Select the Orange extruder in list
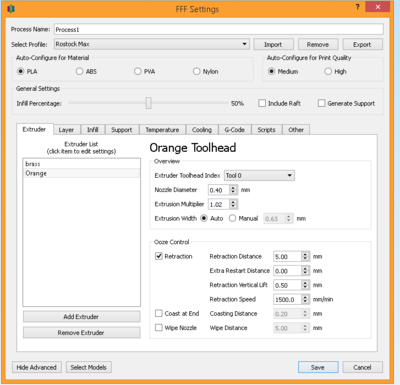 (x=81, y=173)
